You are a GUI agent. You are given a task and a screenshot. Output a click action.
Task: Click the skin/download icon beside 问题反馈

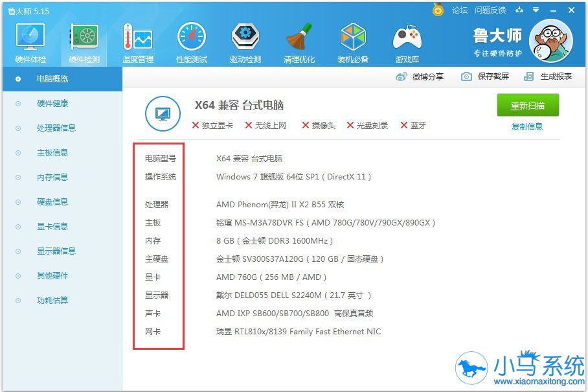(x=519, y=10)
